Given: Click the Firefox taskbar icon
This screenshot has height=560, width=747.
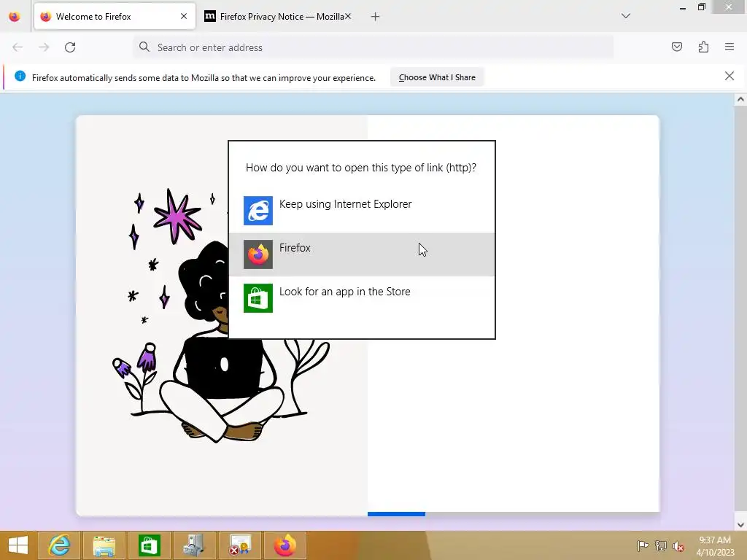Looking at the screenshot, I should pos(285,545).
